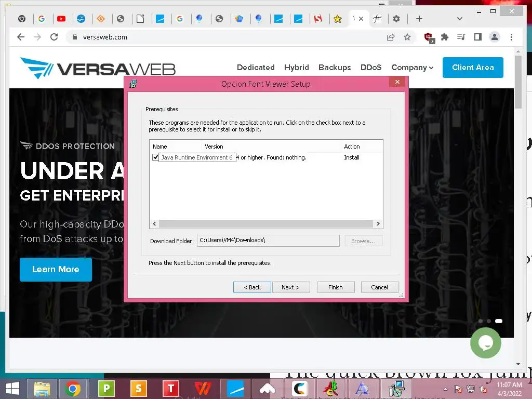532x399 pixels.
Task: Open File Explorer from the taskbar
Action: tap(42, 389)
